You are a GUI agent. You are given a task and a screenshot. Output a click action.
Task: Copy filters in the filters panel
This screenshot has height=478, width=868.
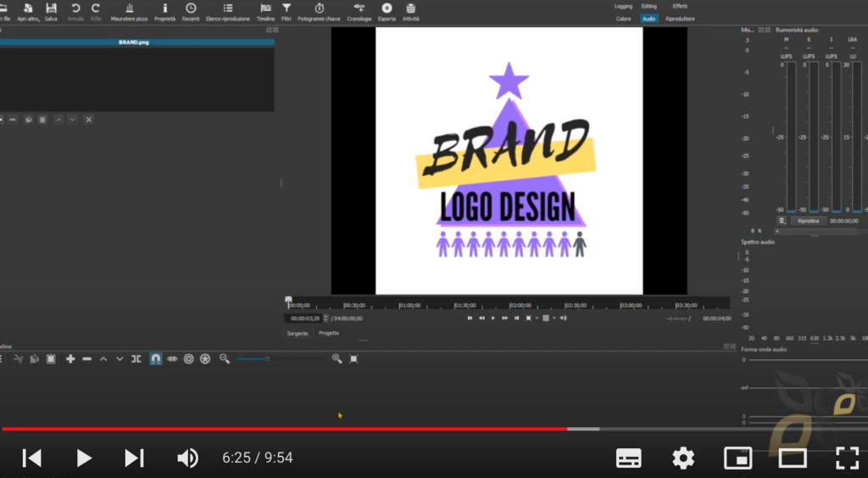coord(29,119)
